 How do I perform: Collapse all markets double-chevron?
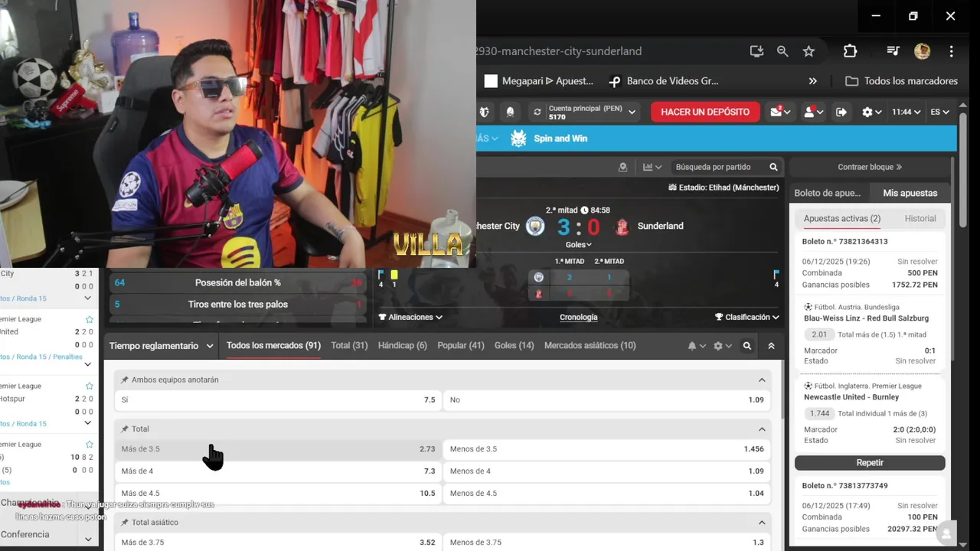tap(771, 346)
